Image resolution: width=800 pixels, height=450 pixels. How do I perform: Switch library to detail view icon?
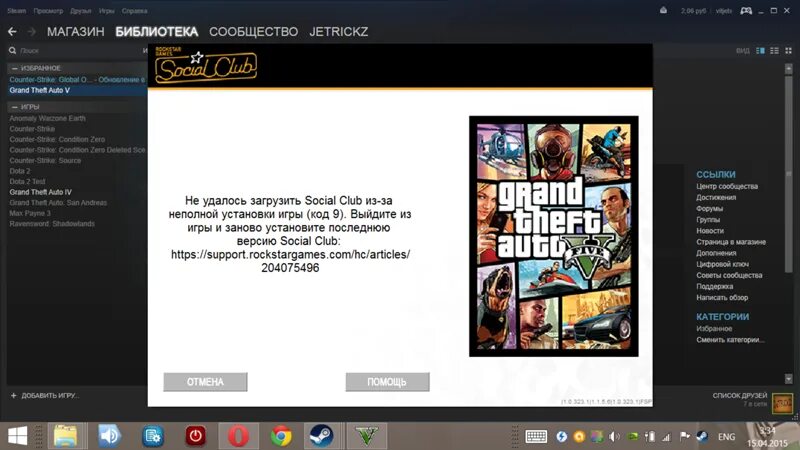760,51
